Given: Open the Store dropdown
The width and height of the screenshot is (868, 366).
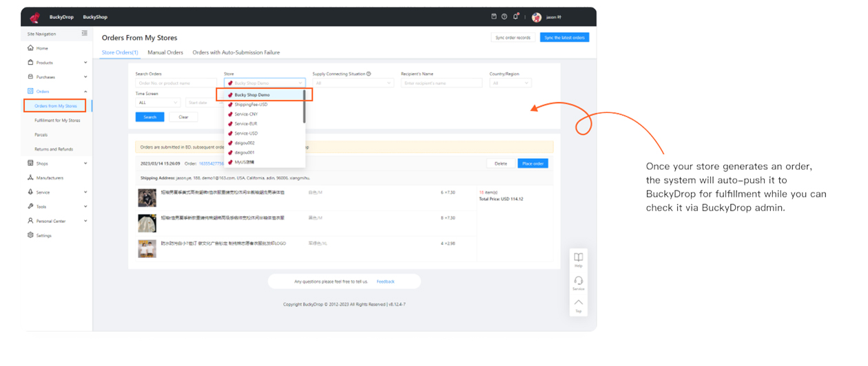Looking at the screenshot, I should click(265, 83).
